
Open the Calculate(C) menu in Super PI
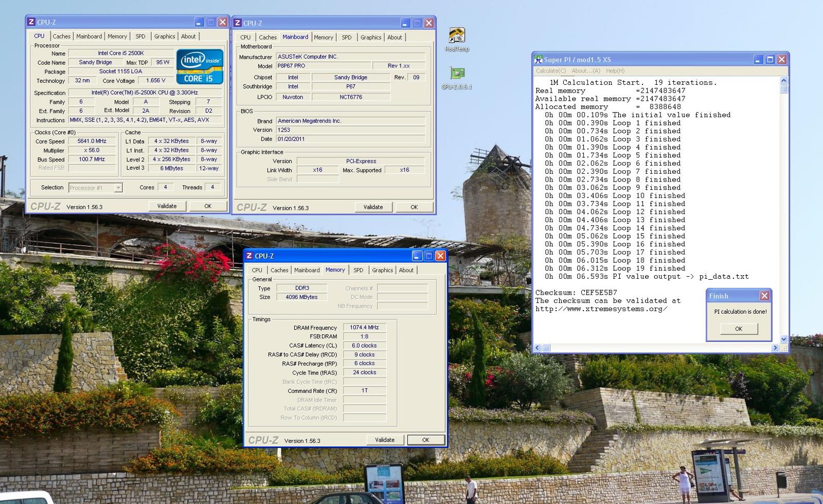coord(551,71)
